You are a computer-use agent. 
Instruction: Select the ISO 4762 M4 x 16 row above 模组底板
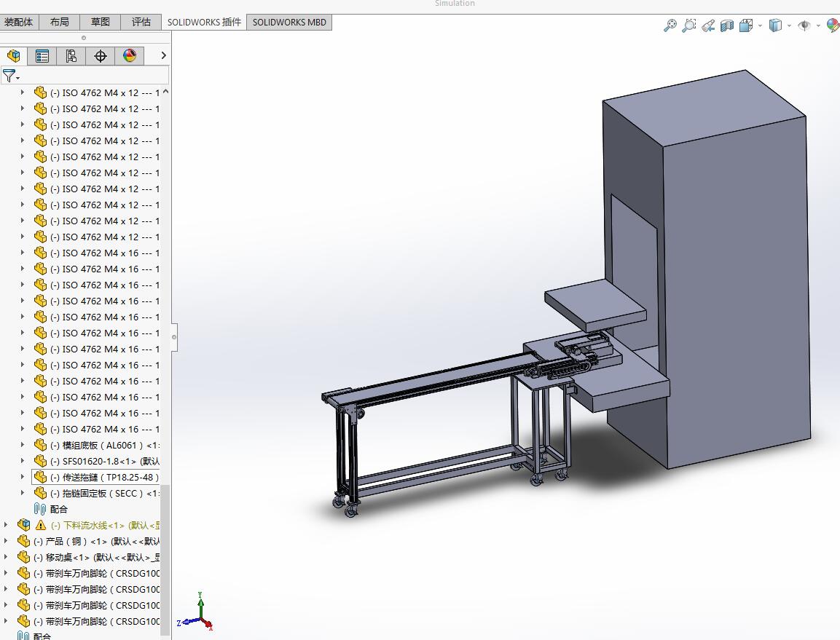coord(96,429)
